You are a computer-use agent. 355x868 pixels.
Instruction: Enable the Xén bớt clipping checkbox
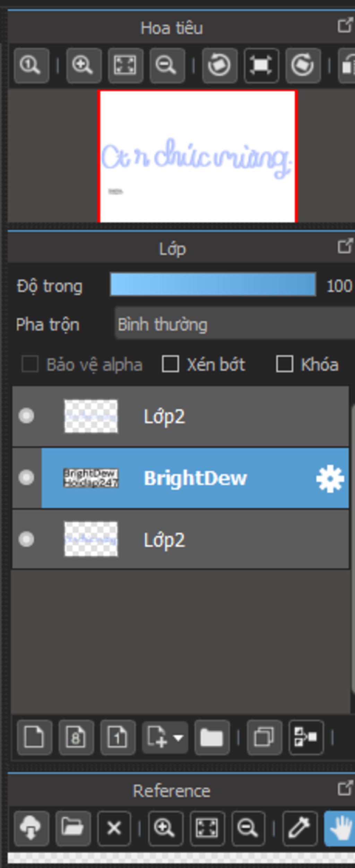pyautogui.click(x=171, y=364)
